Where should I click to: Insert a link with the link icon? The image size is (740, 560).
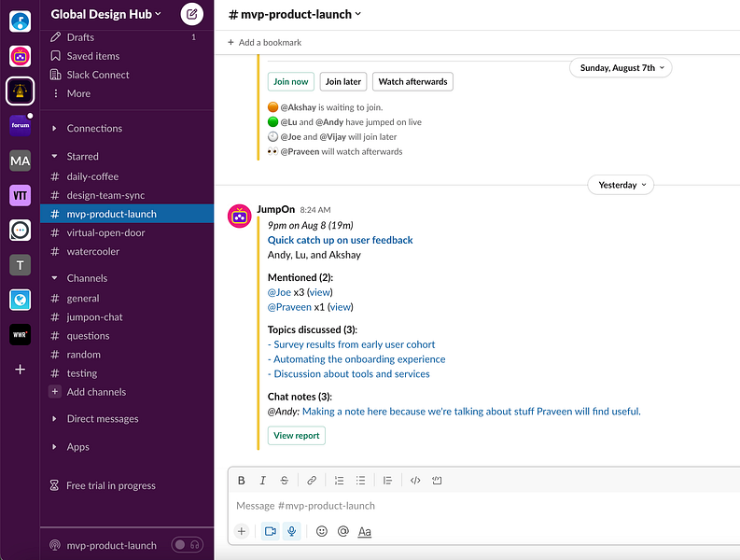pyautogui.click(x=312, y=481)
